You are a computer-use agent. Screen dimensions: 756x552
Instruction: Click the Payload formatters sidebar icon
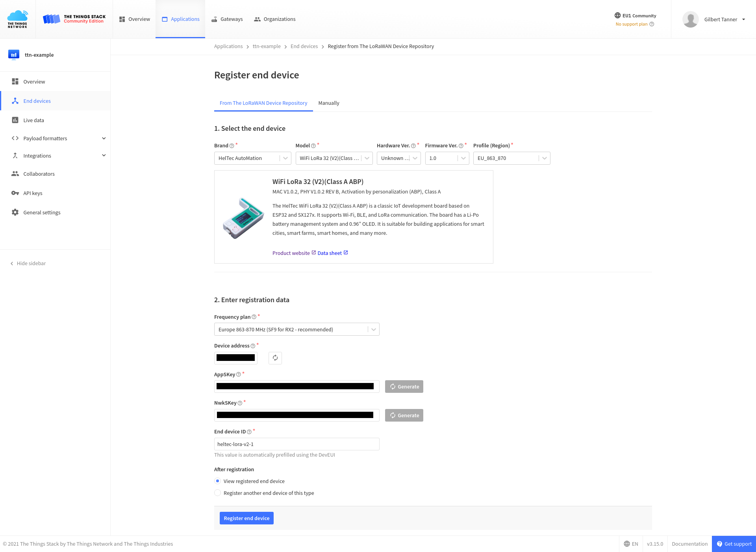coord(15,138)
